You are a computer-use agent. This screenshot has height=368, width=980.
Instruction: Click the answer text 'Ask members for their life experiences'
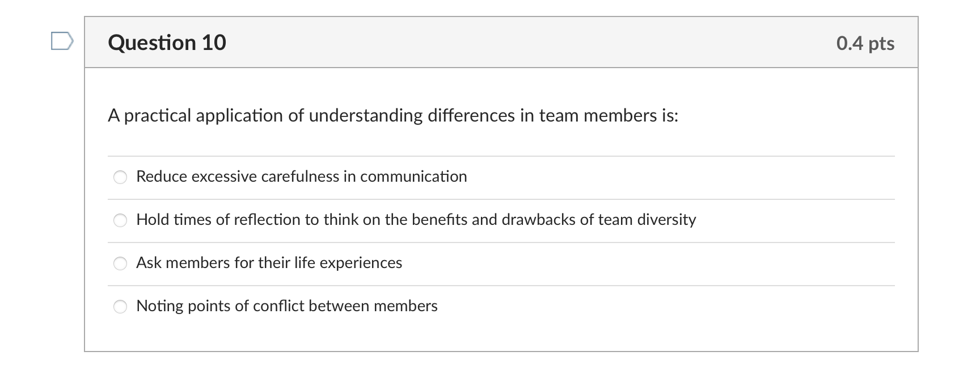[x=269, y=262]
